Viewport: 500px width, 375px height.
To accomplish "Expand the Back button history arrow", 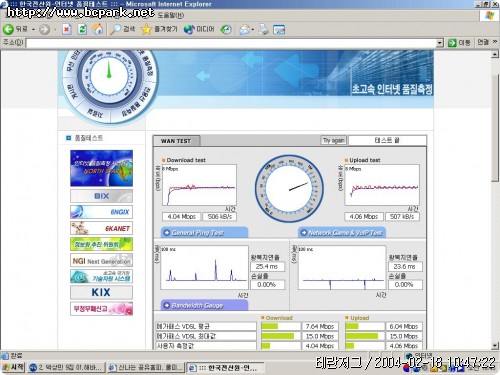I will pyautogui.click(x=33, y=30).
